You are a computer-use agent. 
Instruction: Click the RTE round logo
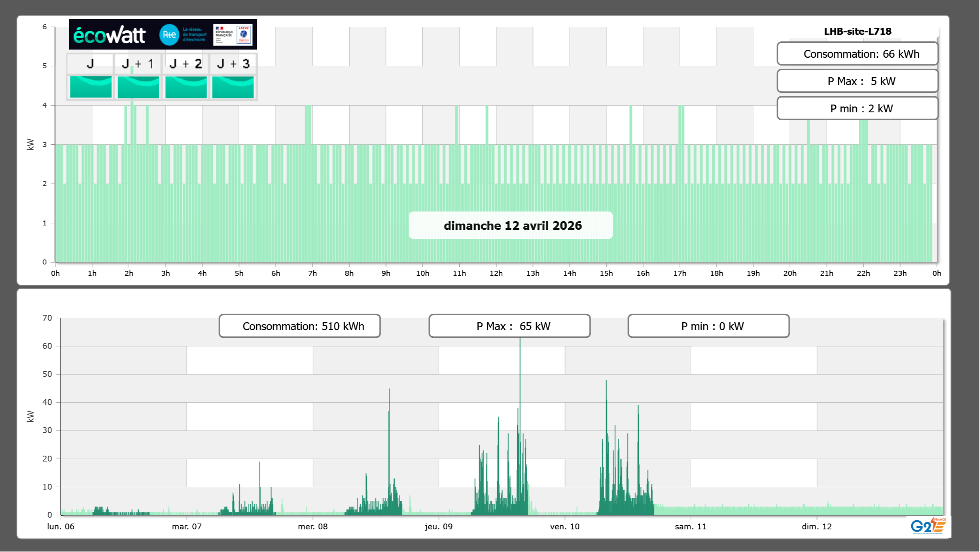point(169,35)
